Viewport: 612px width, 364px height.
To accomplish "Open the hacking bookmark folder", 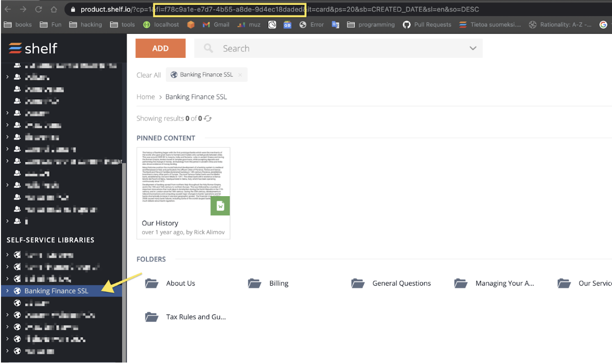I will coord(86,24).
